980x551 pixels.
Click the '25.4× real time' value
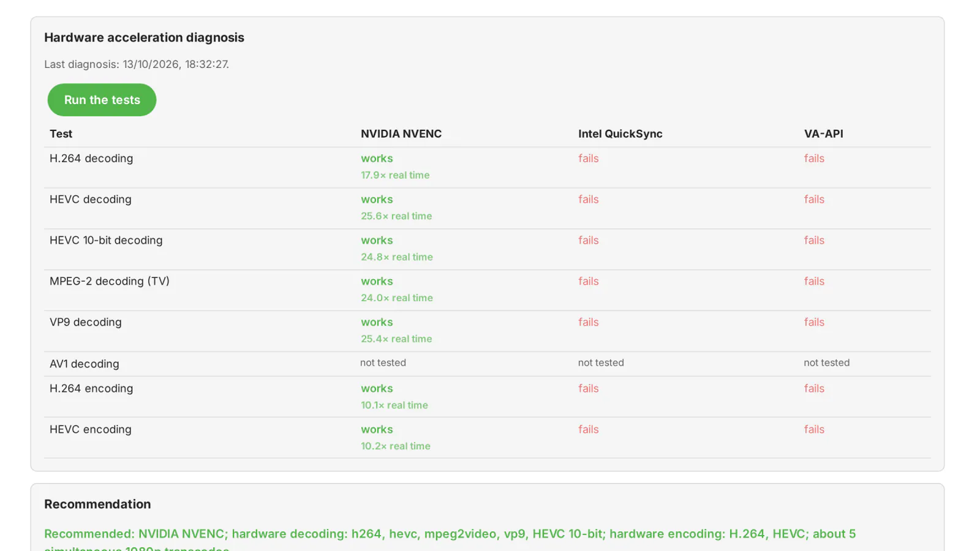pyautogui.click(x=396, y=339)
